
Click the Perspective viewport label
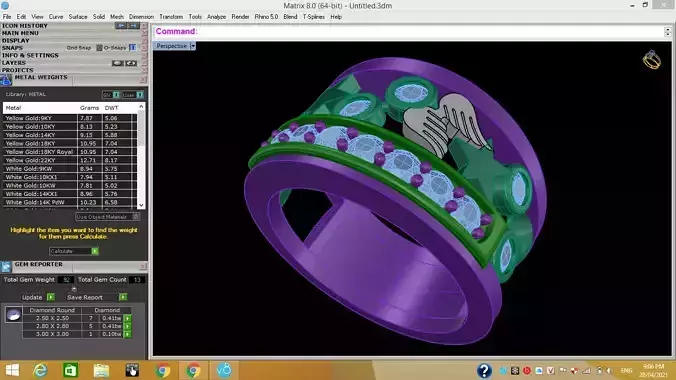[171, 46]
